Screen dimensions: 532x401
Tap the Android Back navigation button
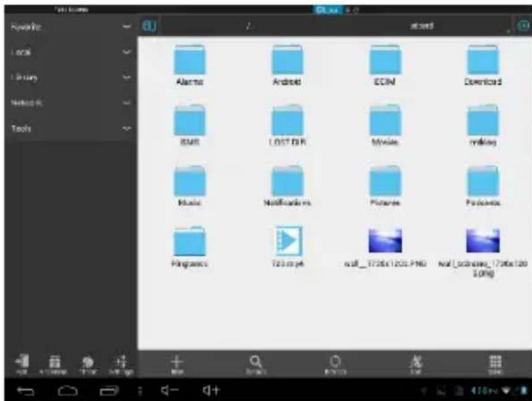25,391
